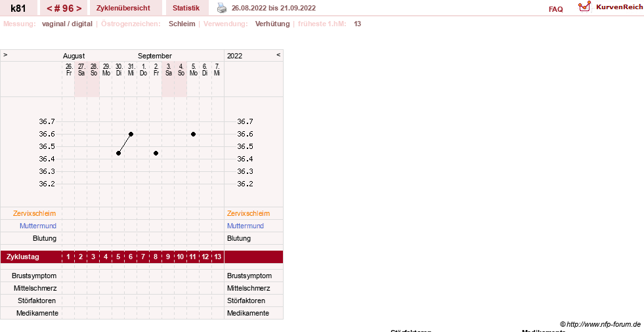644x332 pixels.
Task: Click the 'Verhütung' usage value
Action: tap(272, 24)
